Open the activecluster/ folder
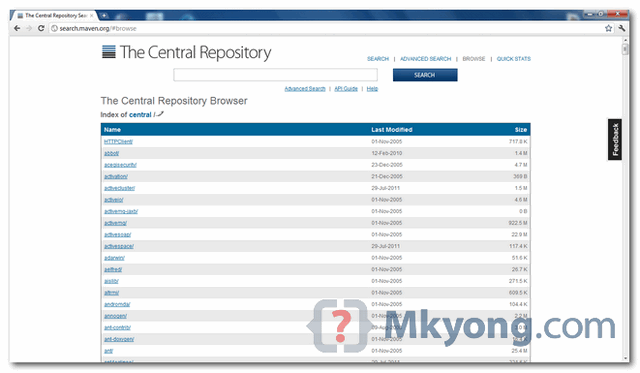The image size is (640, 373). [119, 188]
